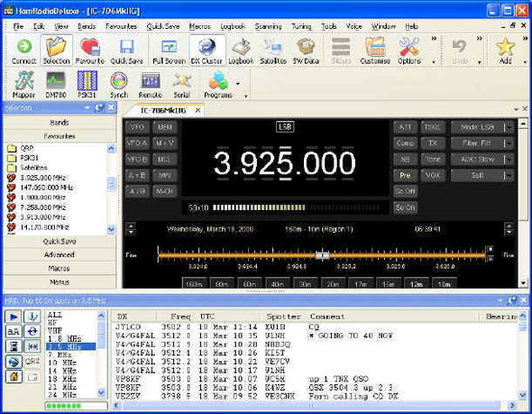Expand the Quick Save panel section
The image size is (532, 414).
click(x=60, y=241)
